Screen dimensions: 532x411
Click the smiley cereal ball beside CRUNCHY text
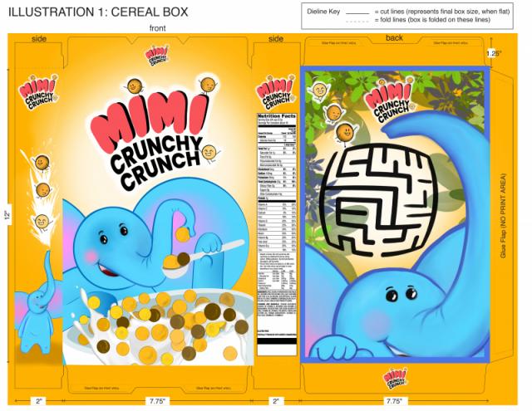pos(209,152)
